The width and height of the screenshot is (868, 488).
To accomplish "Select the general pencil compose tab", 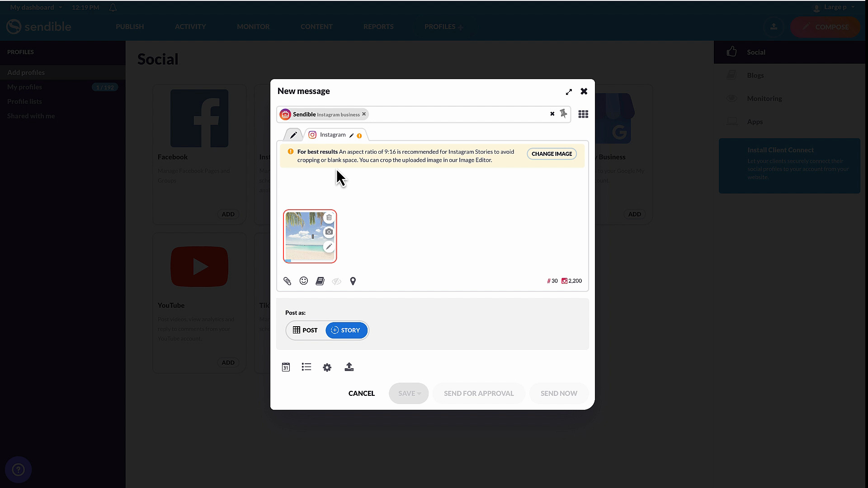I will coord(293,135).
